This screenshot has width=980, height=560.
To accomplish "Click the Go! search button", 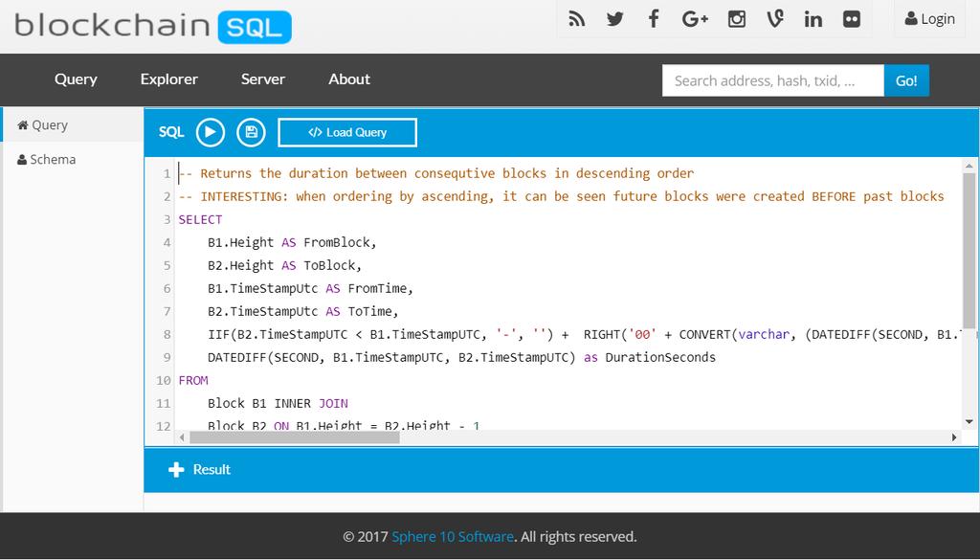I will pyautogui.click(x=907, y=80).
